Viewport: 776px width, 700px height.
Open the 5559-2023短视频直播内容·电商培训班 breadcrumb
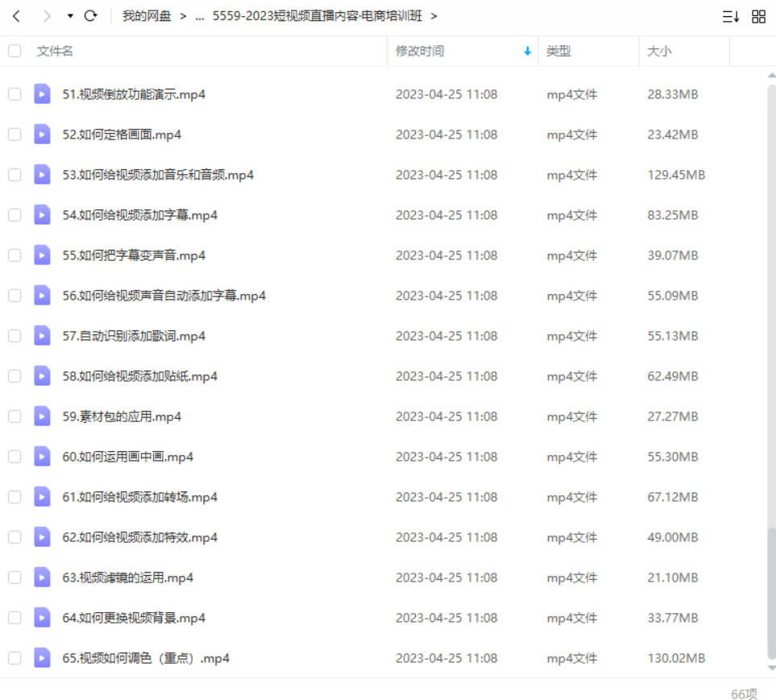click(x=317, y=16)
